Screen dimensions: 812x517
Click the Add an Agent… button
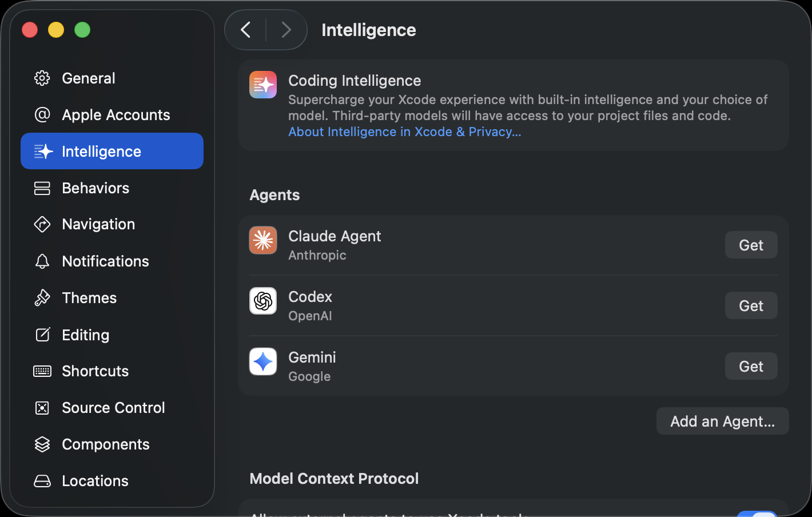(722, 421)
